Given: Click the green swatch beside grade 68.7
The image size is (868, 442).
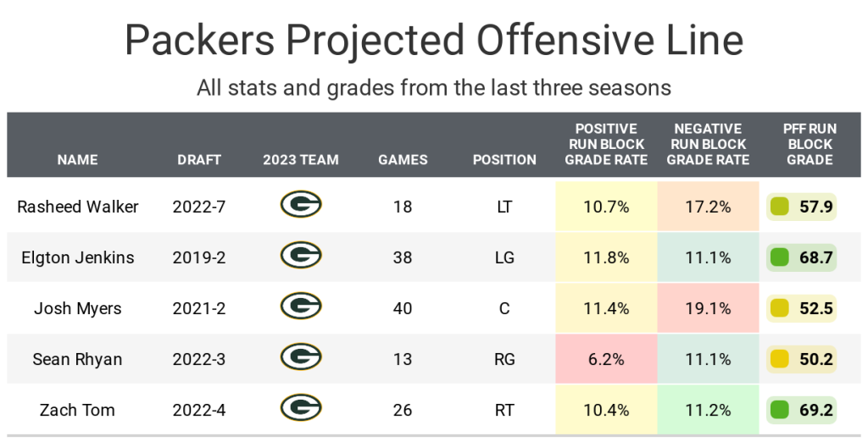Looking at the screenshot, I should (x=780, y=257).
